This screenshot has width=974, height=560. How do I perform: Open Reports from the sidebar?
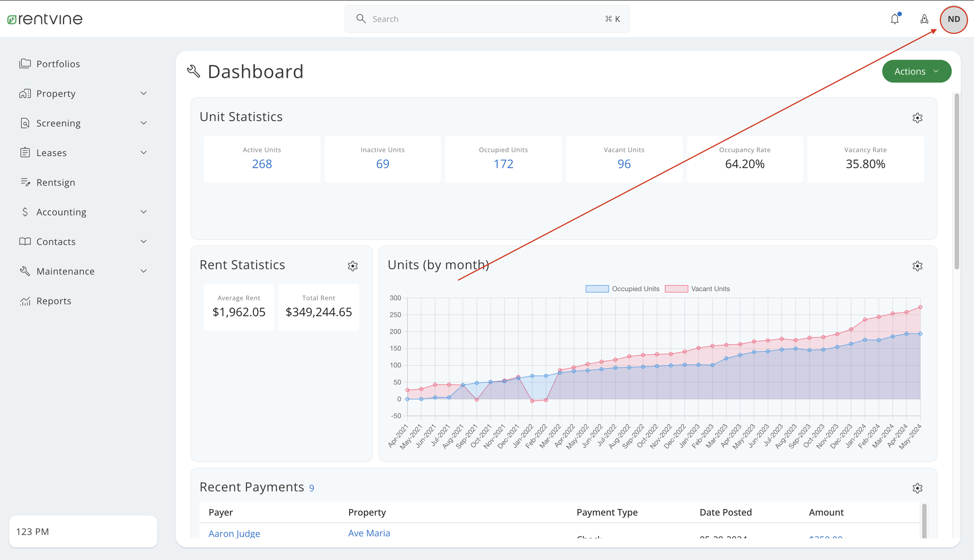pyautogui.click(x=53, y=301)
